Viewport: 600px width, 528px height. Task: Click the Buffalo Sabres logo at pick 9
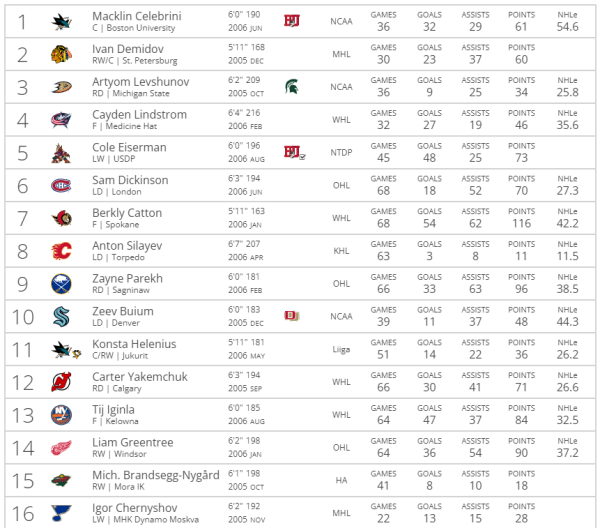pyautogui.click(x=61, y=284)
